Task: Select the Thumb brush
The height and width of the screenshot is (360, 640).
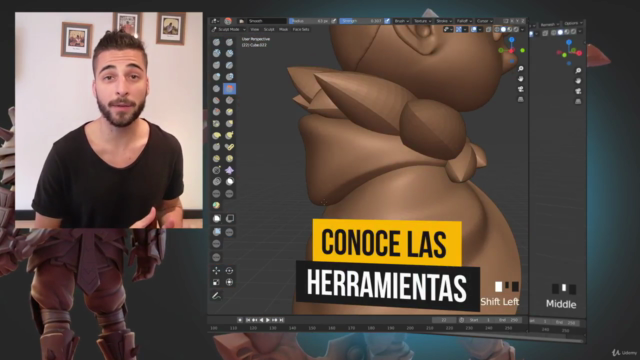Action: [x=216, y=147]
